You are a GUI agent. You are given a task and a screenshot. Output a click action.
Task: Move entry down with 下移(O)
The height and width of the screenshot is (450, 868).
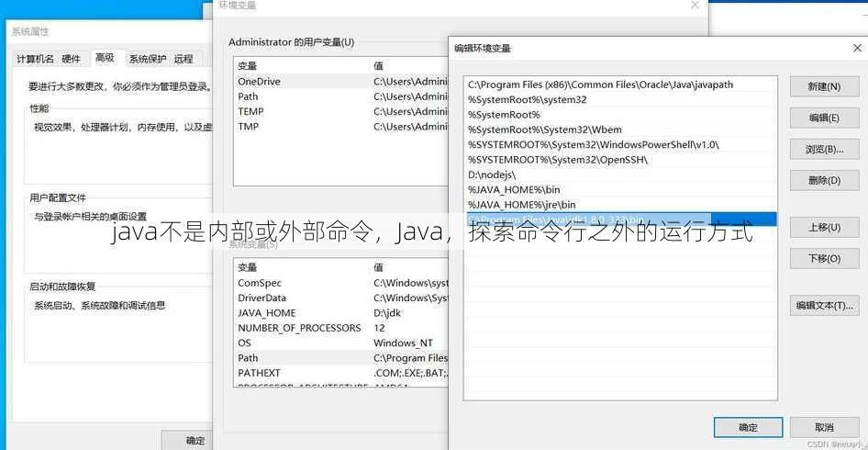tap(824, 258)
